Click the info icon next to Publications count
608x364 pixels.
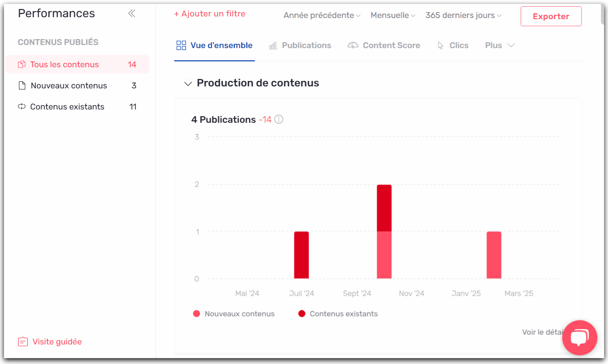pos(279,119)
